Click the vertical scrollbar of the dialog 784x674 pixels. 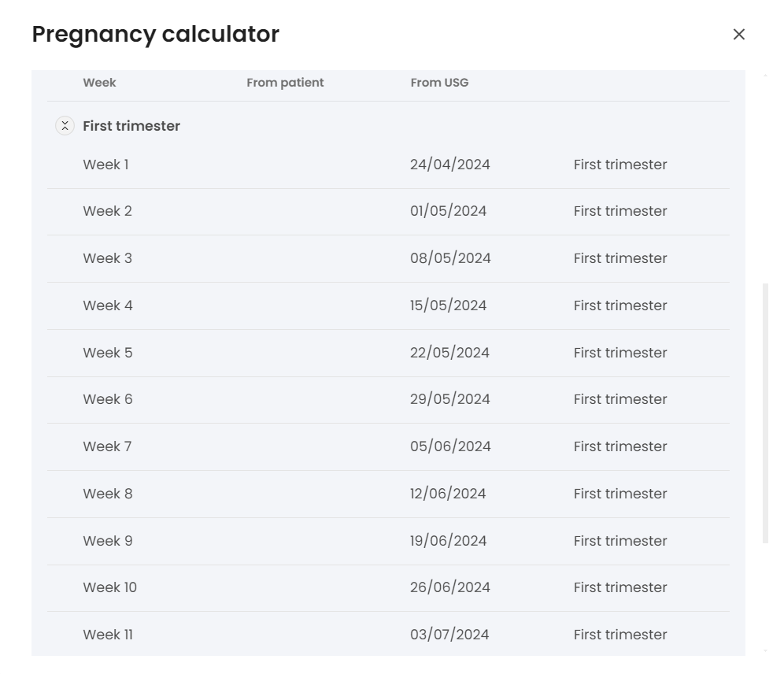[x=765, y=413]
